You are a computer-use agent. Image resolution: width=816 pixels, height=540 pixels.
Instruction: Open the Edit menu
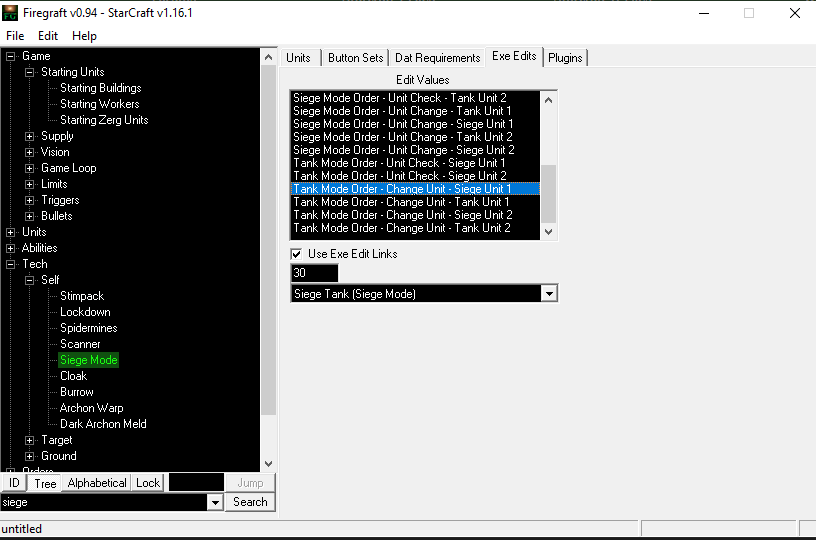(x=47, y=36)
